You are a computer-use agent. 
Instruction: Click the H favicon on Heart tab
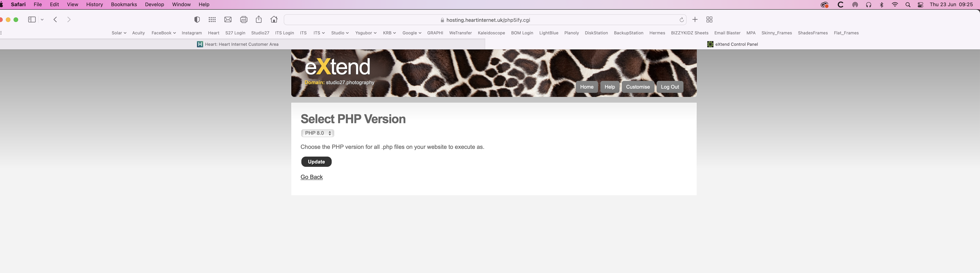[x=200, y=44]
